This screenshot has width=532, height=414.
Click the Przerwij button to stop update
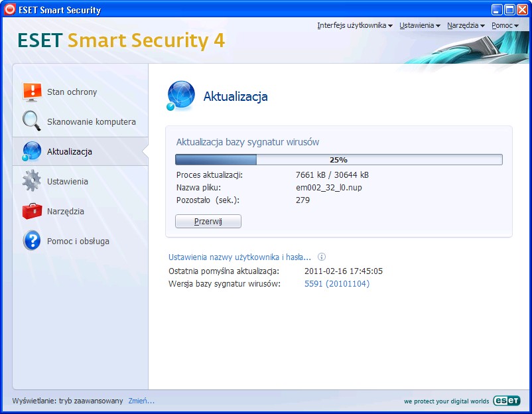pos(208,221)
